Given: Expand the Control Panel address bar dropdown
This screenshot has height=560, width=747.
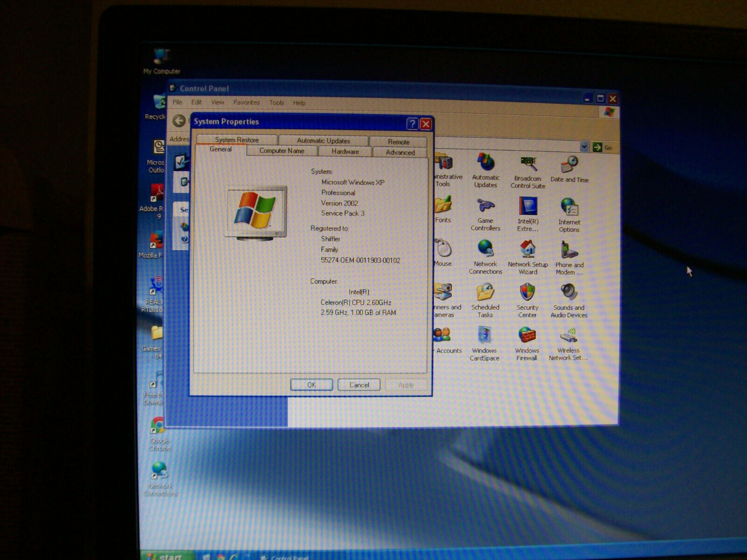Looking at the screenshot, I should click(584, 147).
